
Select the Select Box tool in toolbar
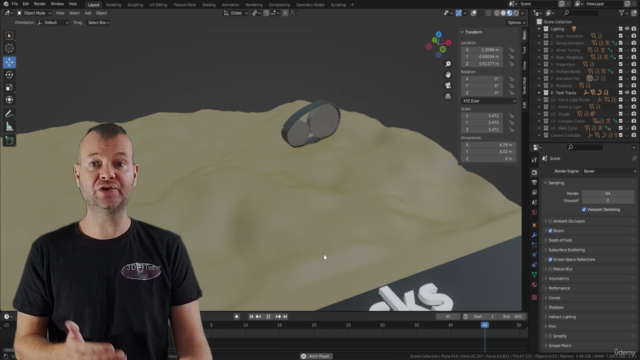click(9, 36)
